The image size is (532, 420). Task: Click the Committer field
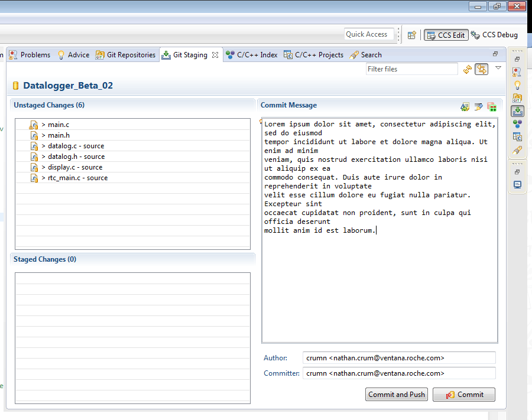coord(399,373)
